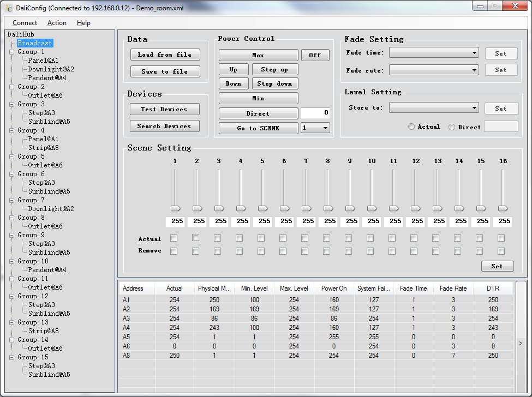Image resolution: width=532 pixels, height=397 pixels.
Task: Click the Load from file button
Action: pos(165,55)
